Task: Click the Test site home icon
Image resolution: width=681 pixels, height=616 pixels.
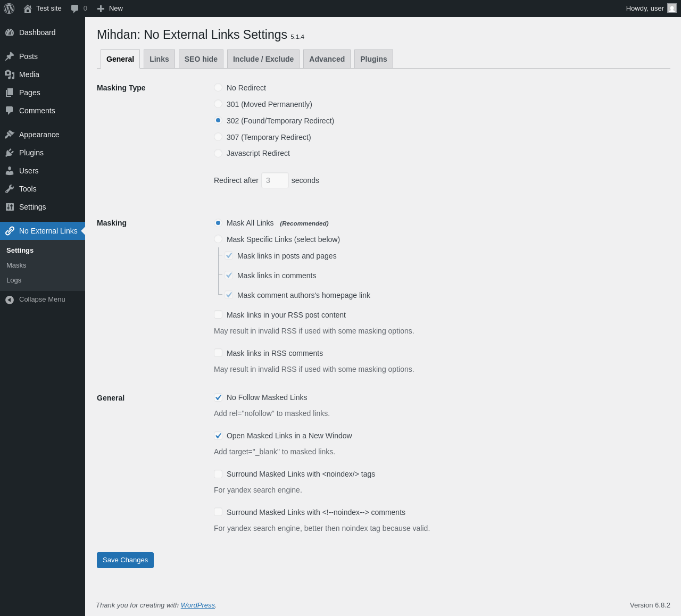Action: 28,9
